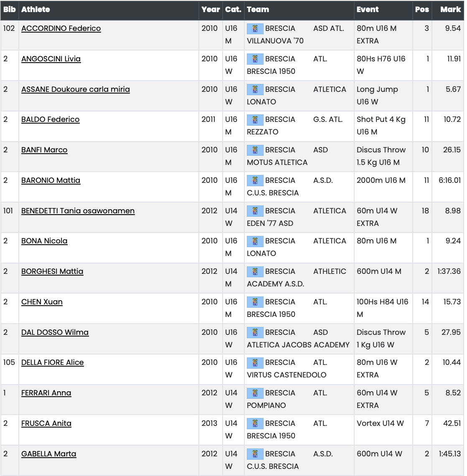Select mark value 5.67
467x476 pixels.
click(x=453, y=89)
